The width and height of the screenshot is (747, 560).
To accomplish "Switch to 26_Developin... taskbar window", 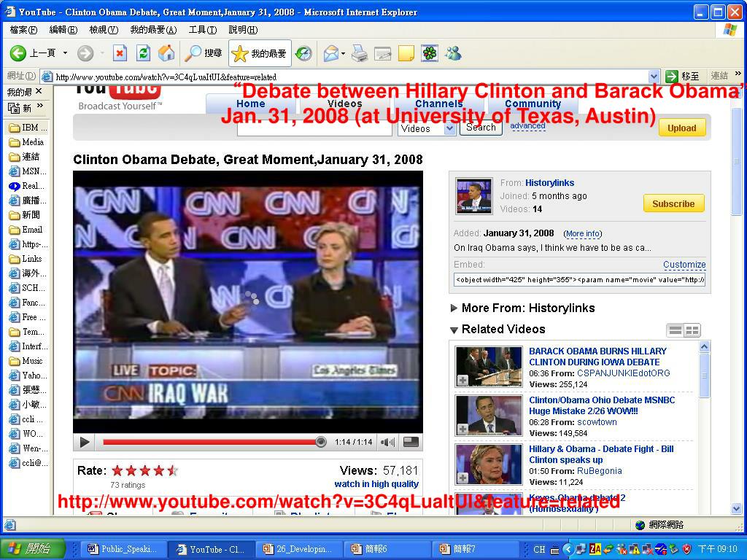I will (x=298, y=549).
